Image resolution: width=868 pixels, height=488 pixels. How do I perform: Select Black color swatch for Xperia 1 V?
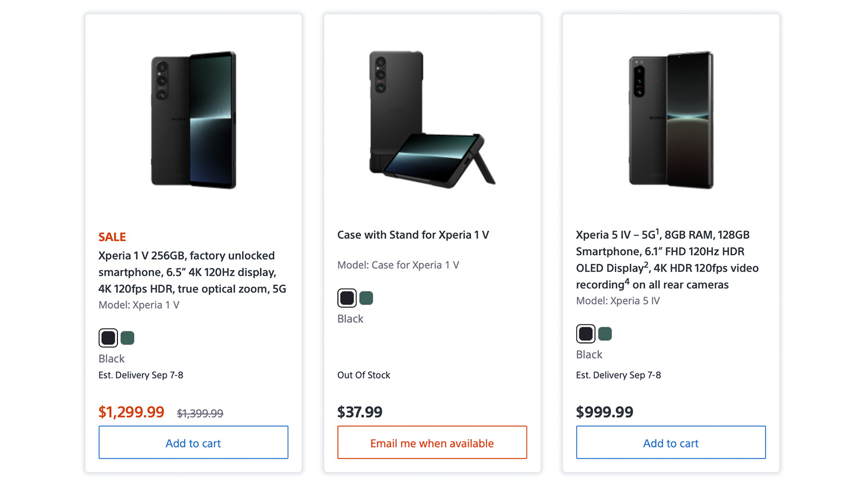[108, 338]
